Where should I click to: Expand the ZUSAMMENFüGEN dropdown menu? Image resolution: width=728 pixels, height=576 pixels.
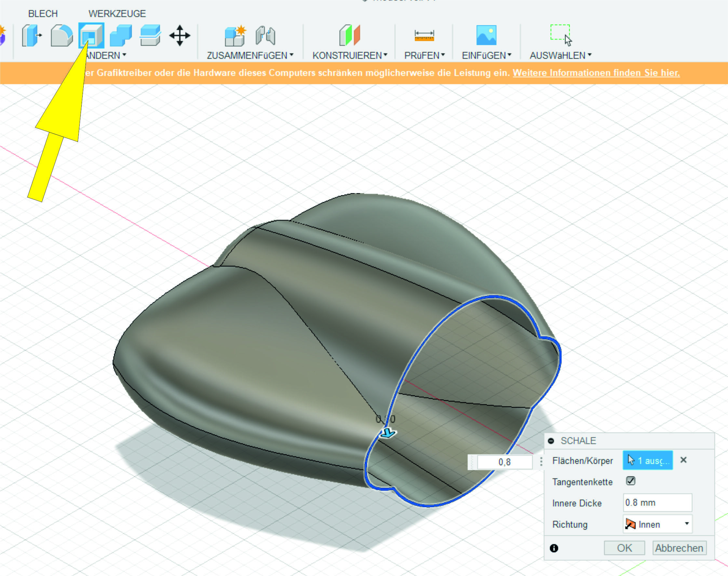coord(250,55)
